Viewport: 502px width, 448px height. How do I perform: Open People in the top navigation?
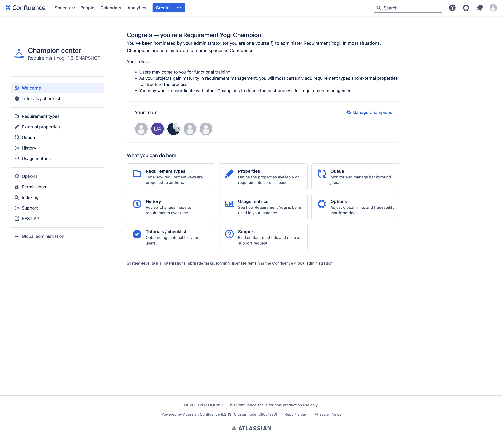coord(87,8)
